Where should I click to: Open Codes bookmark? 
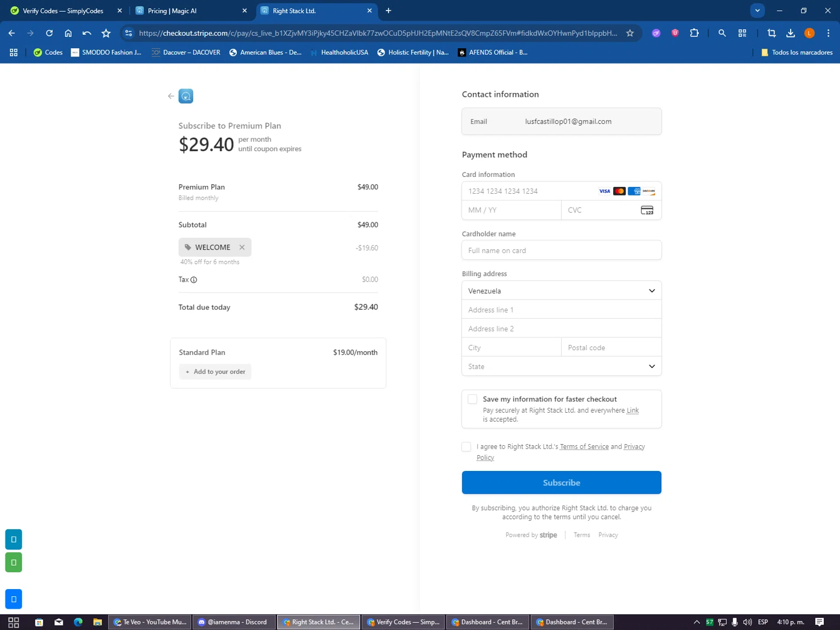[x=48, y=52]
